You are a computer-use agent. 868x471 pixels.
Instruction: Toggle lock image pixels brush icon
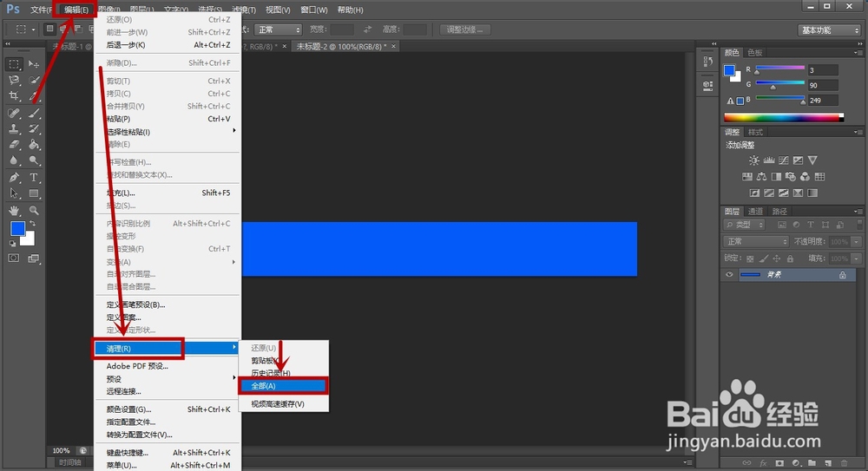coord(763,258)
